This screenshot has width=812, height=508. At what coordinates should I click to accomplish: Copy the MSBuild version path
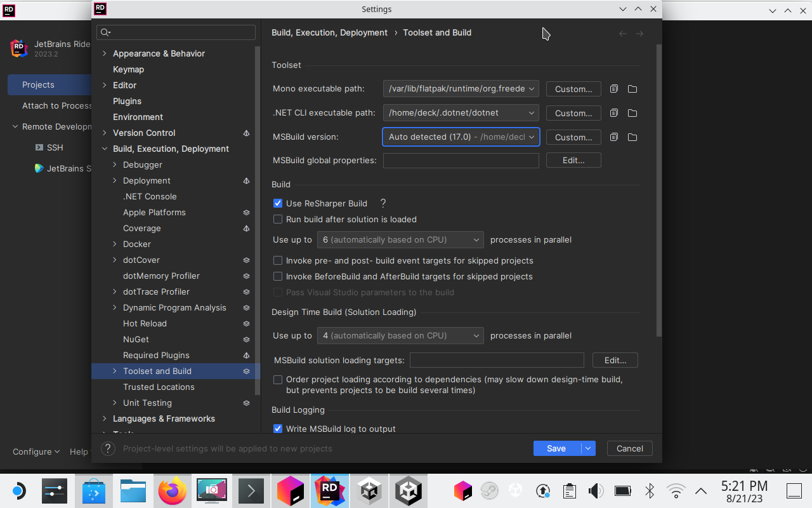coord(613,137)
